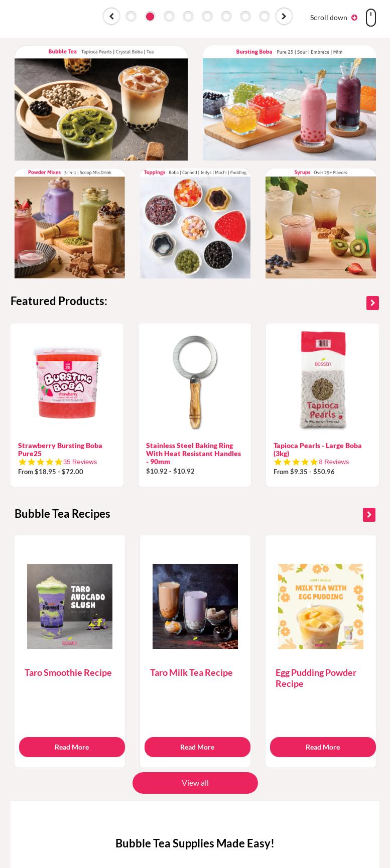This screenshot has height=868, width=390.
Task: Open the Toppings category tile
Action: (x=195, y=223)
